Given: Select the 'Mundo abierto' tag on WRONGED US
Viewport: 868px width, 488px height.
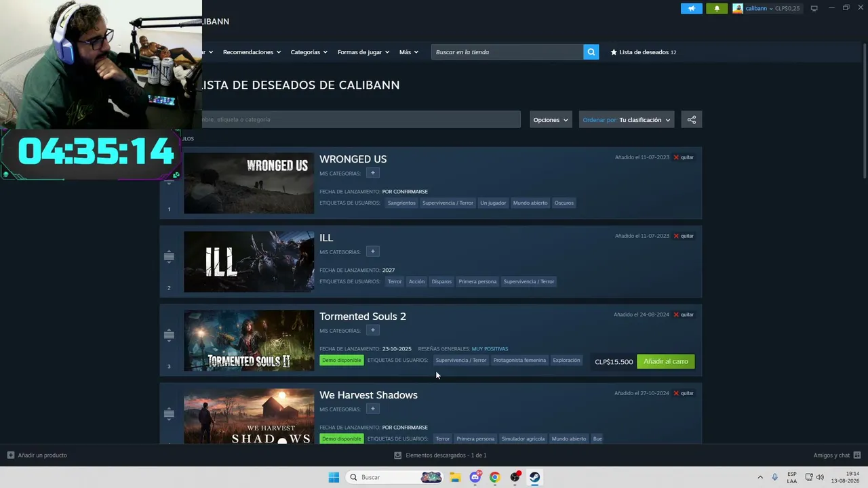Looking at the screenshot, I should tap(530, 203).
